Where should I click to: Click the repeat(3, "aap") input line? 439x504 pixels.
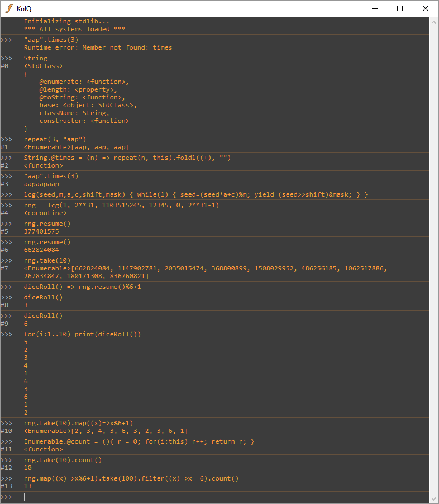[55, 139]
